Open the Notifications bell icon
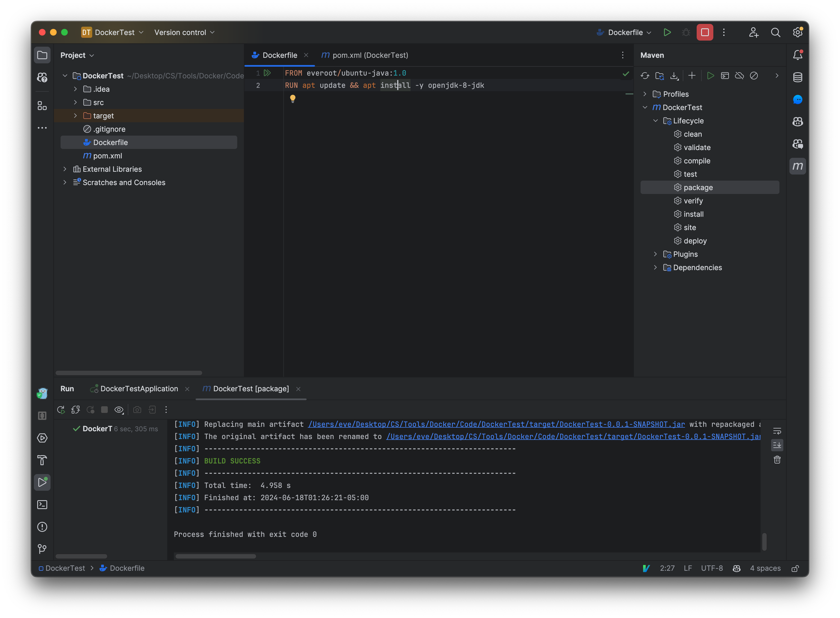The image size is (840, 618). (x=797, y=55)
